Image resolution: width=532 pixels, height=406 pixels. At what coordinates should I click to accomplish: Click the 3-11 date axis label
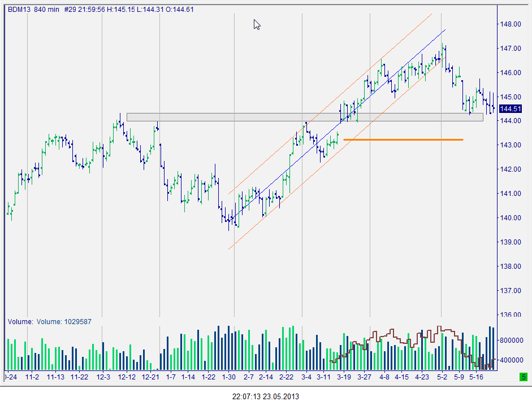[x=324, y=377]
